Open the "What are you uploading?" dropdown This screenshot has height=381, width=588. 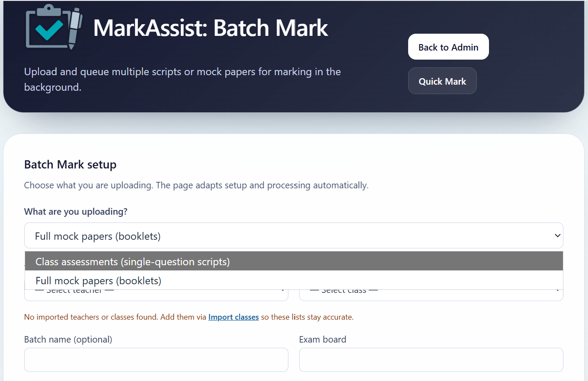(x=294, y=235)
